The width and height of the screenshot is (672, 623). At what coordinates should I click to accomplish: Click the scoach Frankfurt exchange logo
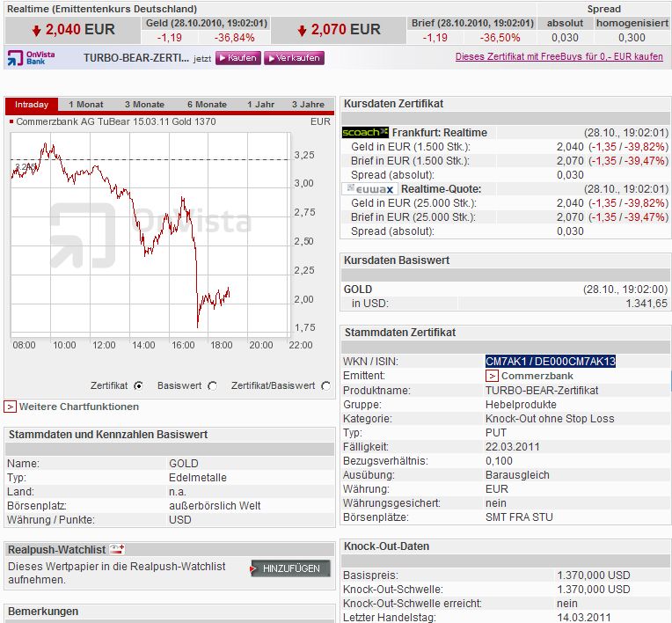point(365,133)
